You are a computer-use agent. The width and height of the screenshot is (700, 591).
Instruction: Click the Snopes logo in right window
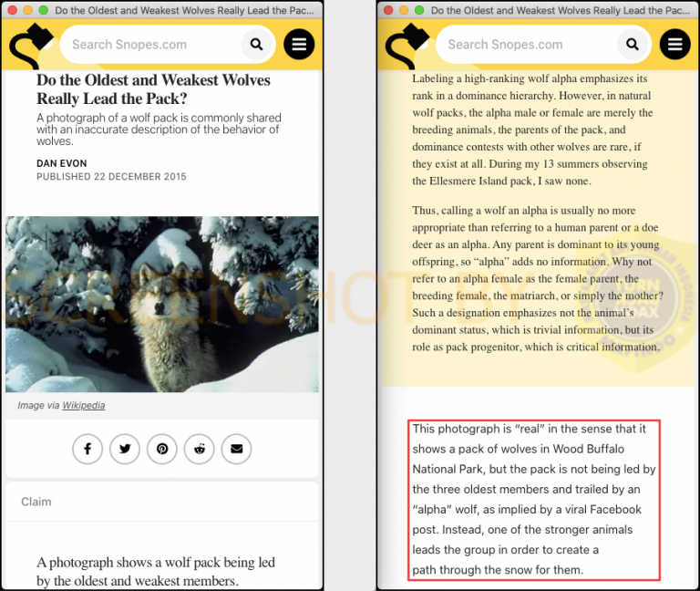coord(407,46)
